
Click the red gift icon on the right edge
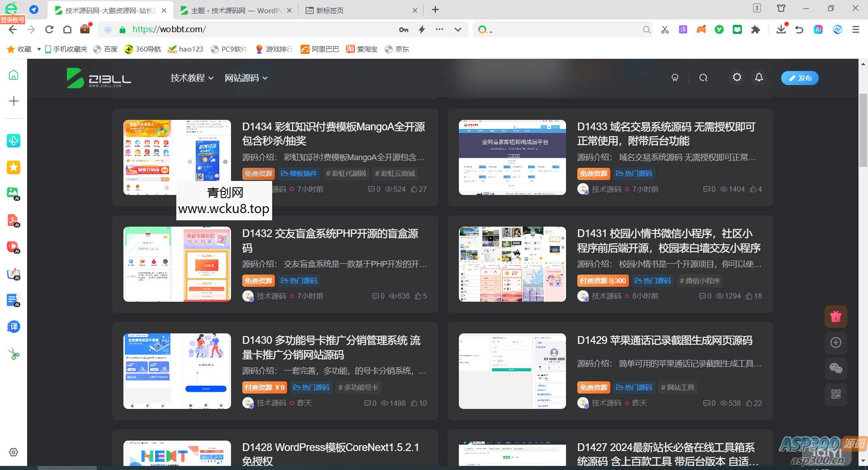click(836, 317)
